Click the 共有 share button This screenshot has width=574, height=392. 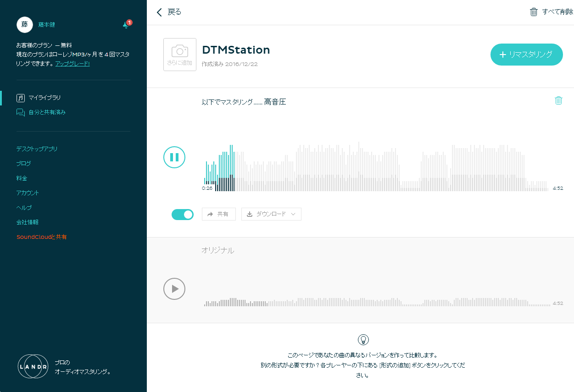pyautogui.click(x=219, y=214)
